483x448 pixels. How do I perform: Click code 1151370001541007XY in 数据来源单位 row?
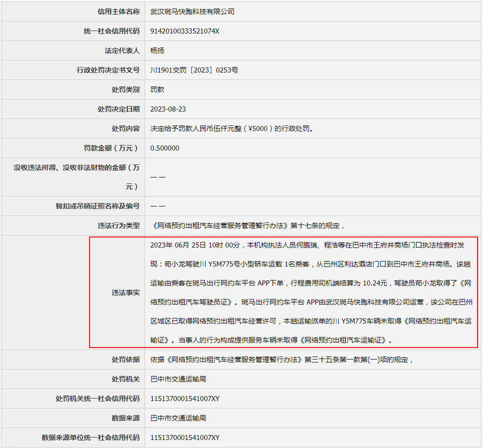click(185, 437)
